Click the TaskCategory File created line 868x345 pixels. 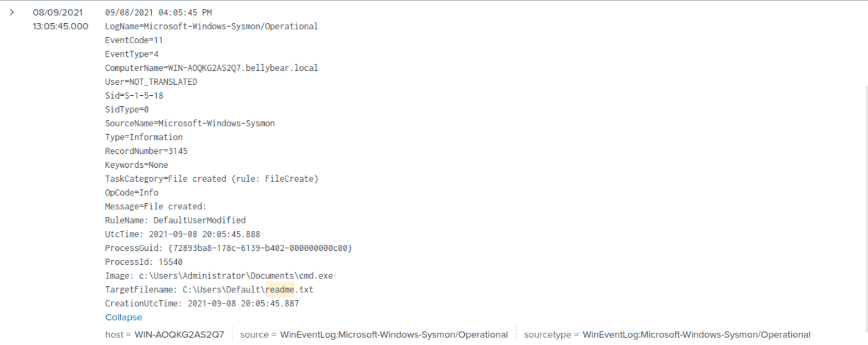pos(212,179)
